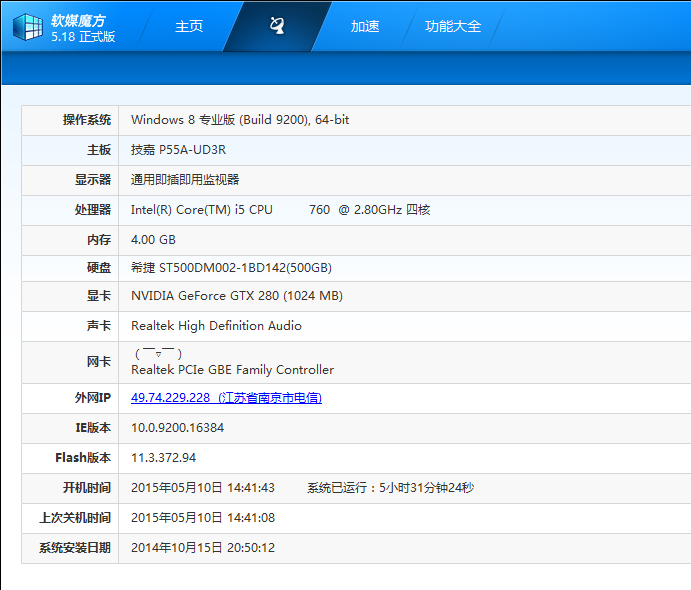
Task: Go to the 功能大全 tab
Action: pyautogui.click(x=453, y=26)
